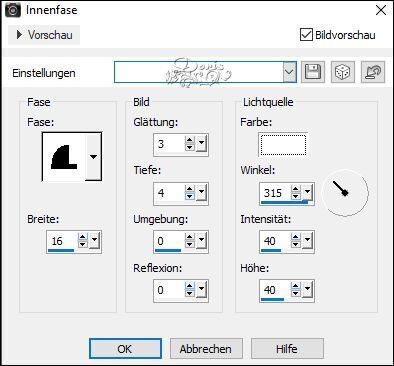Expand the Vorschau preview triangle
The width and height of the screenshot is (394, 366).
coord(19,34)
